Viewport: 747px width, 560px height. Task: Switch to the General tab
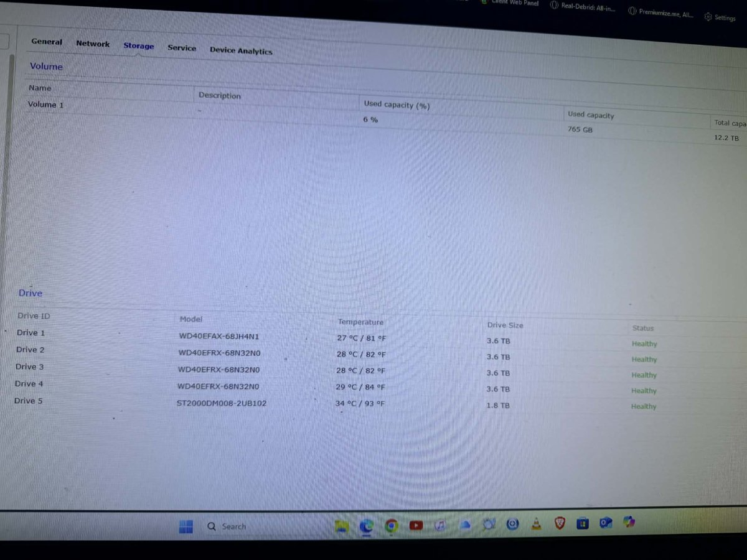click(x=47, y=42)
